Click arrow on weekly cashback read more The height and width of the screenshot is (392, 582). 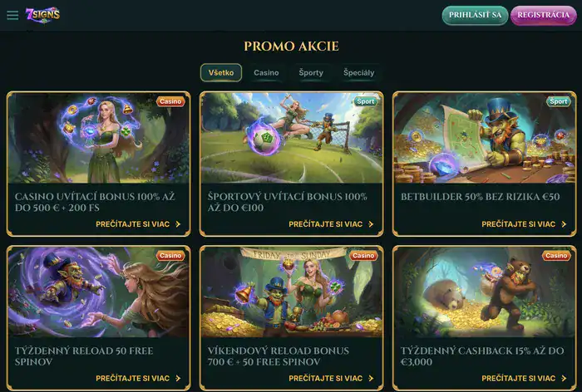(x=564, y=378)
